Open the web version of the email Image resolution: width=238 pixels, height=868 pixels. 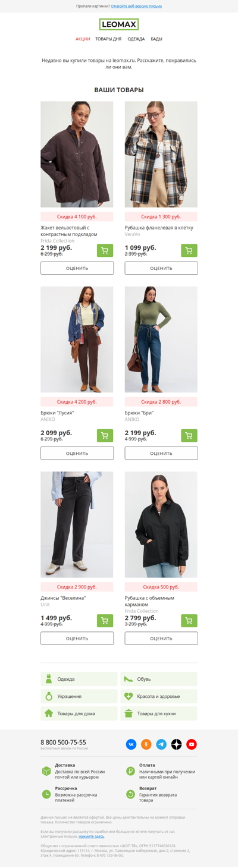point(136,6)
